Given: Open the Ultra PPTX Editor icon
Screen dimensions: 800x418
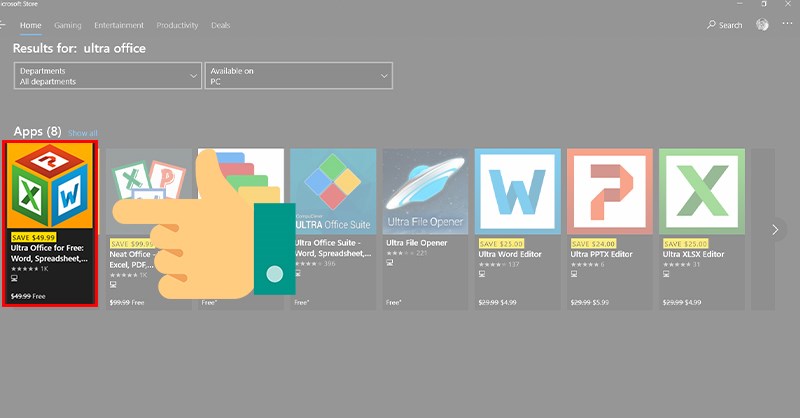Looking at the screenshot, I should tap(609, 190).
